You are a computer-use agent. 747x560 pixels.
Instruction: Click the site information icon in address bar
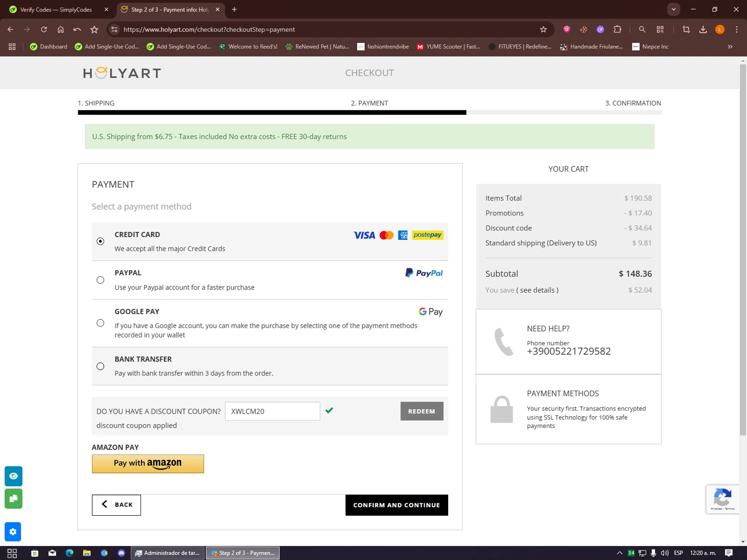114,29
